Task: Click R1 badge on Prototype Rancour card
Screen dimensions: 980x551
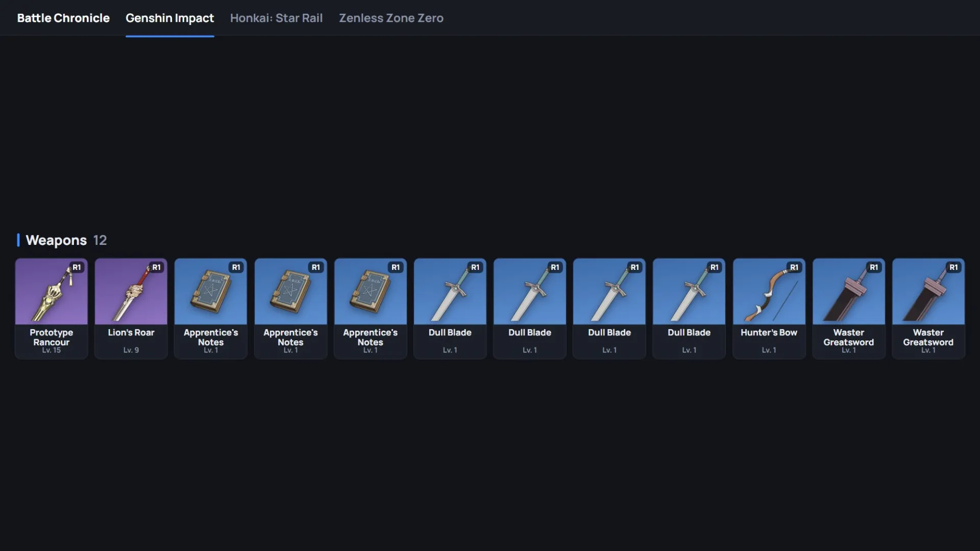Action: pyautogui.click(x=77, y=267)
